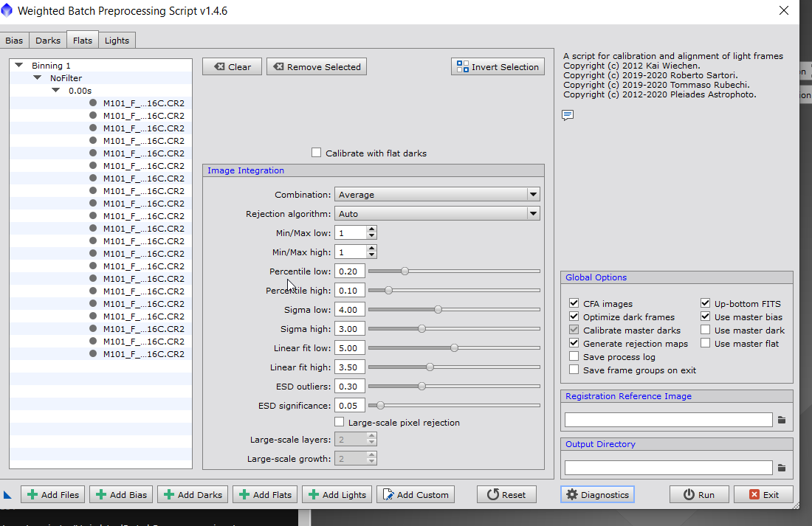This screenshot has width=812, height=526.
Task: Click the ESD outliers value field
Action: 350,387
